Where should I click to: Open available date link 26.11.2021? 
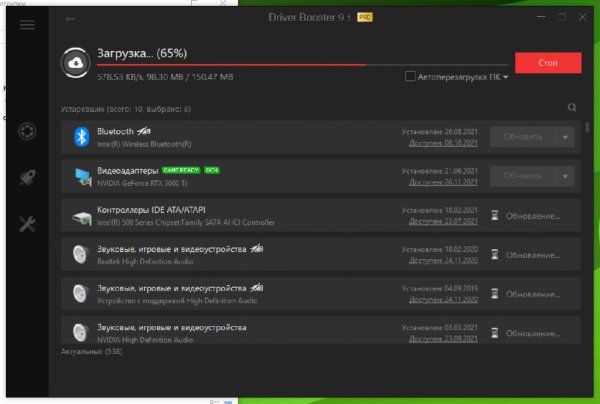[443, 182]
